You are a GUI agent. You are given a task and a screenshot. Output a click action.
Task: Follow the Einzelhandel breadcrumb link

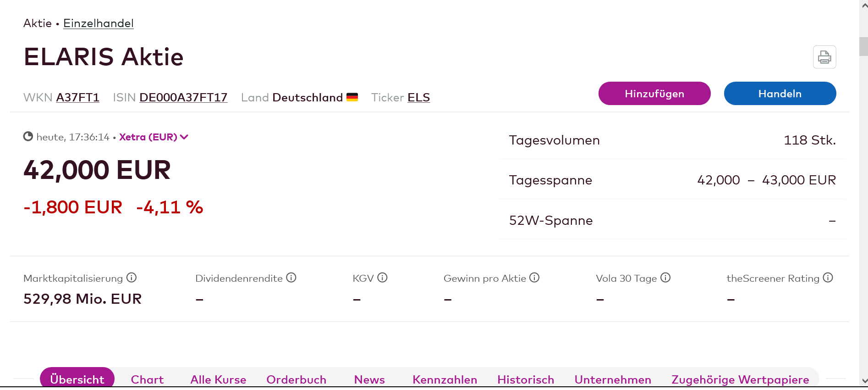tap(99, 23)
